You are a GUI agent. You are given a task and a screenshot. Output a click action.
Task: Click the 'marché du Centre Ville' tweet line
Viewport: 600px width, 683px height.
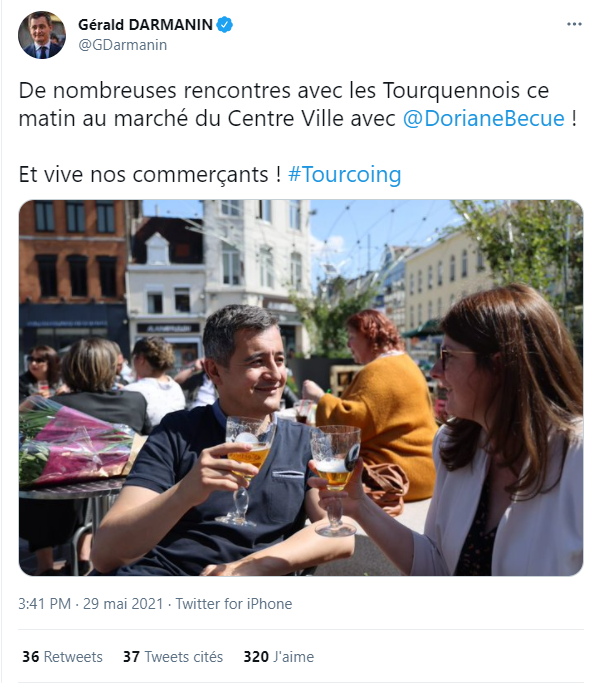pos(298,118)
